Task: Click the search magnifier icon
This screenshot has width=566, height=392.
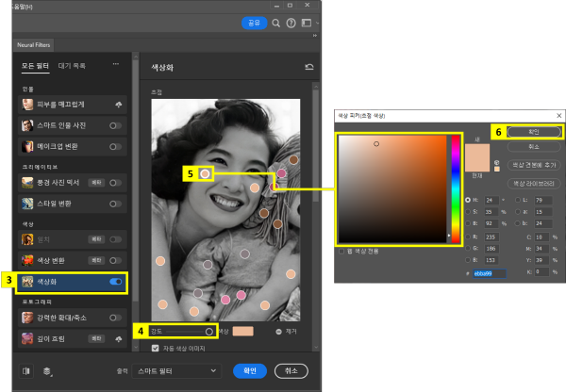Action: pos(275,24)
